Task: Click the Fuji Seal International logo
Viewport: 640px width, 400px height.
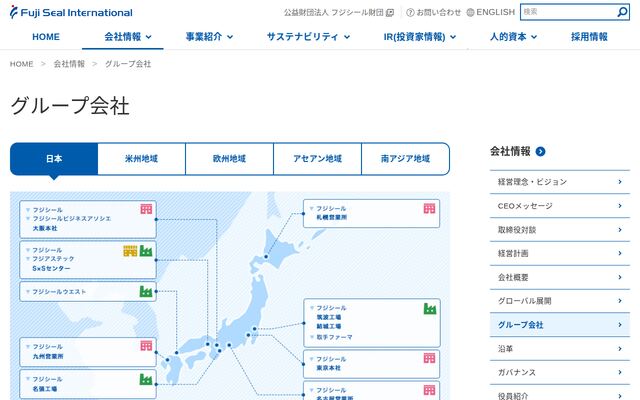Action: tap(71, 12)
